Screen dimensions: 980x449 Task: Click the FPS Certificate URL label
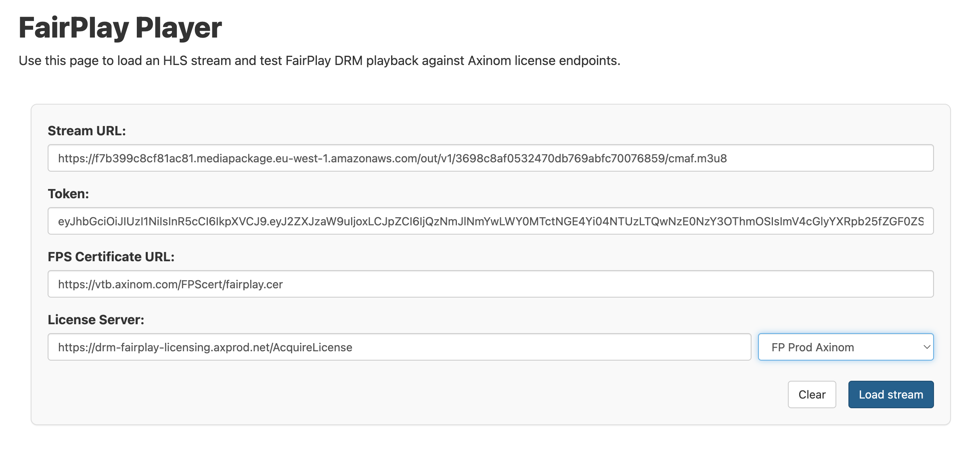(x=111, y=256)
